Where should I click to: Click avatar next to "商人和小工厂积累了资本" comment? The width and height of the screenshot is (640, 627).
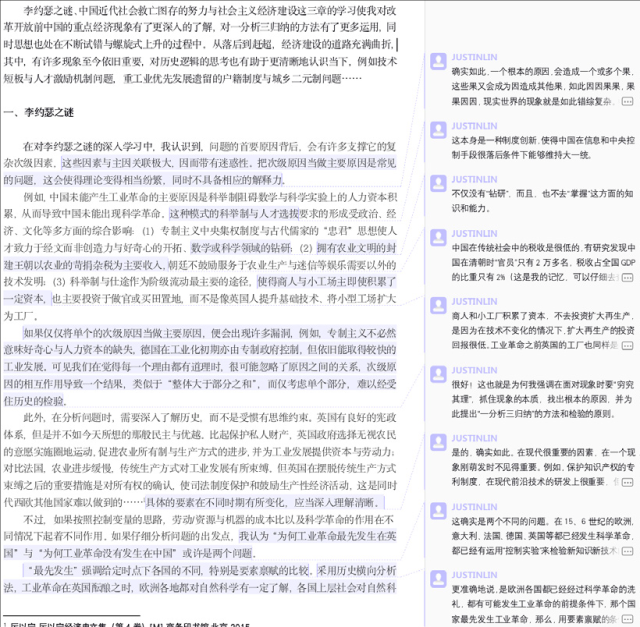pyautogui.click(x=438, y=305)
